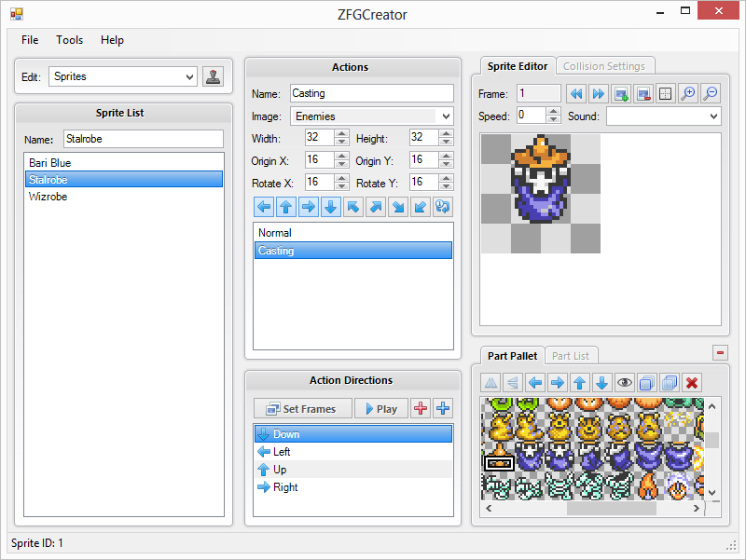
Task: Flip part horizontally in Part Pallet toolbar
Action: (490, 382)
